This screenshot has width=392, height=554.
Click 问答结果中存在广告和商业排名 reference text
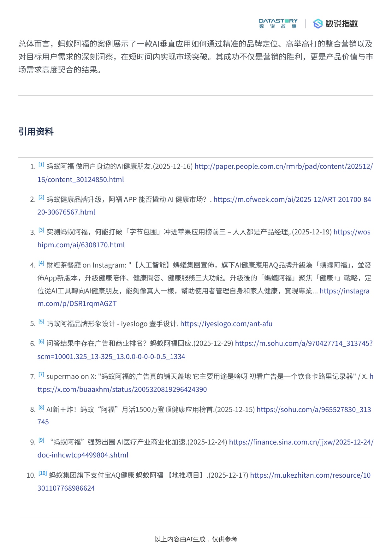pos(140,343)
